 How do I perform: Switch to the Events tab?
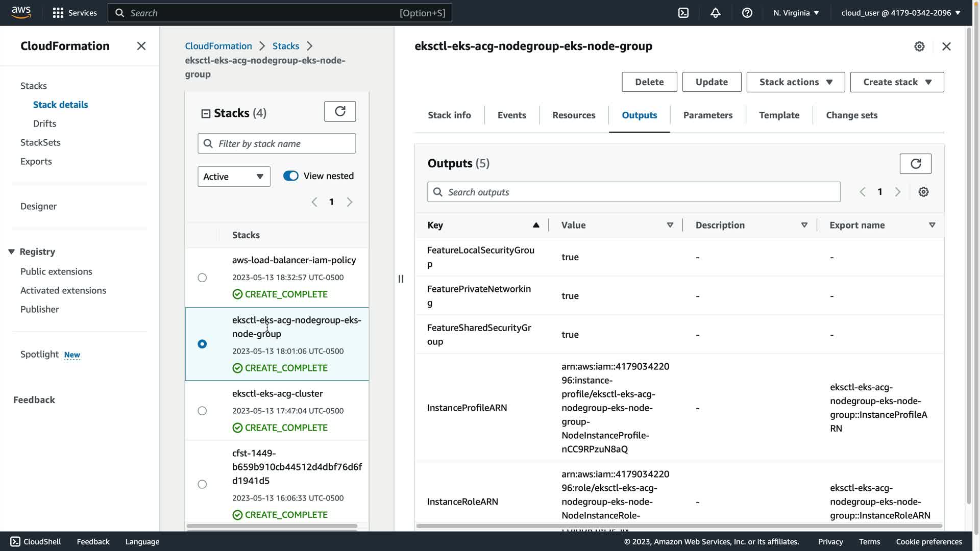(x=511, y=115)
